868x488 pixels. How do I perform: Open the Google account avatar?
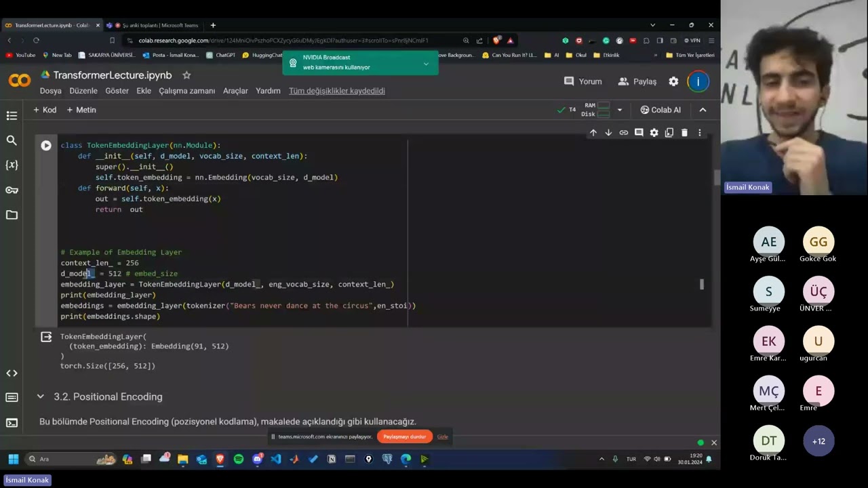click(x=698, y=81)
